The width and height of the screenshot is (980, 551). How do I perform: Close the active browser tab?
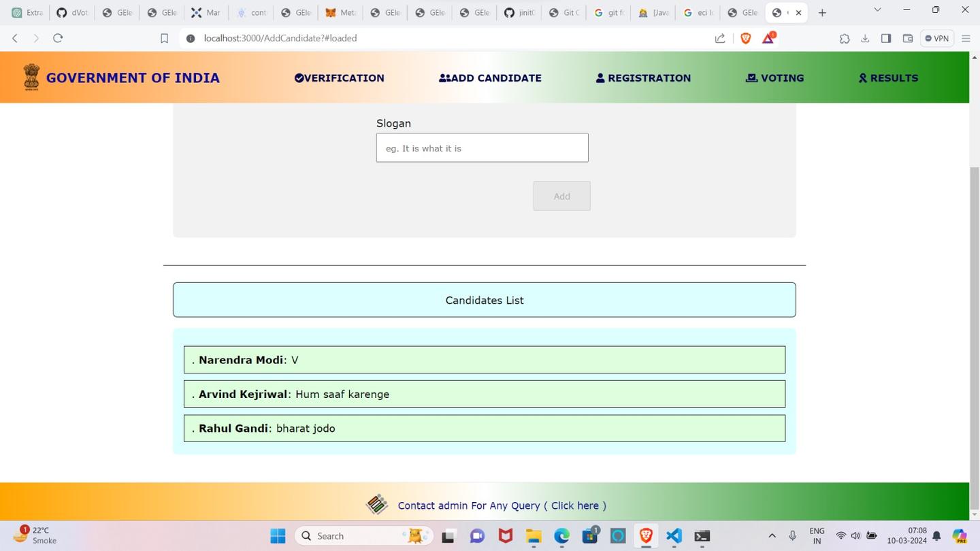click(798, 12)
